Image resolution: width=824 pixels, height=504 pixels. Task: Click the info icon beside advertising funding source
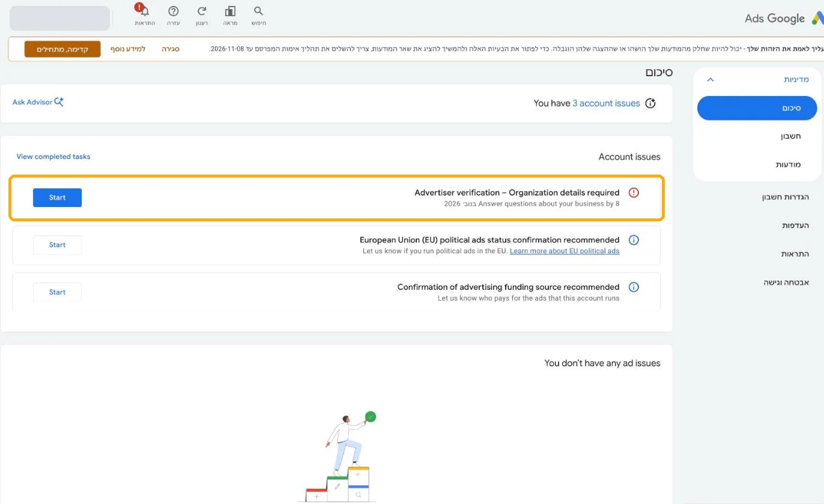point(634,287)
